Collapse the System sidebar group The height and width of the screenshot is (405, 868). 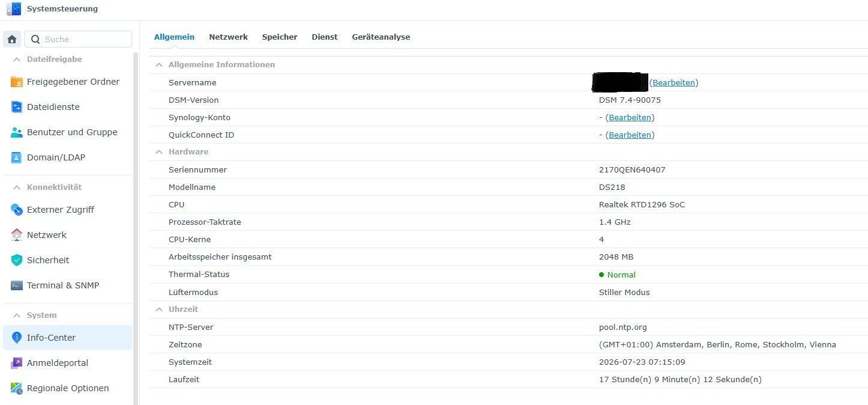16,315
